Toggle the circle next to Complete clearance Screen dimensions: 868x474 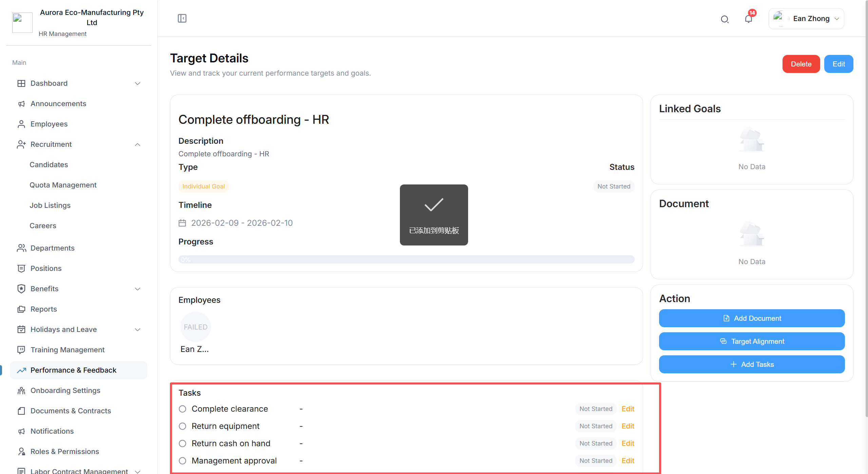(182, 409)
